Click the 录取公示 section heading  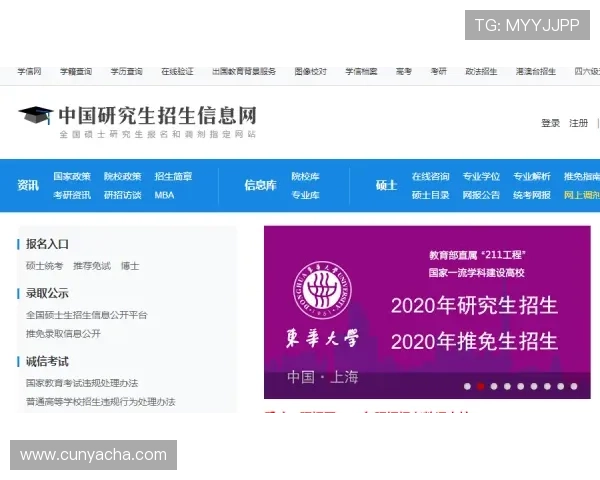pyautogui.click(x=47, y=294)
